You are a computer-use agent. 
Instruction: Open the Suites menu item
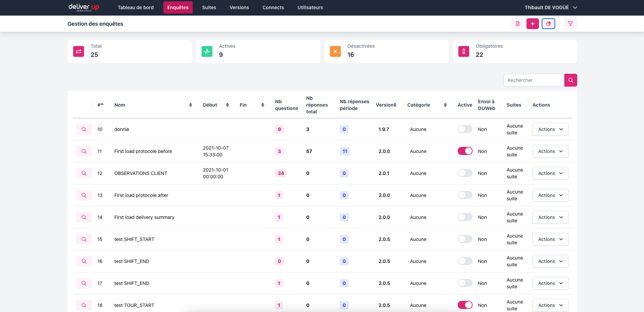[209, 7]
